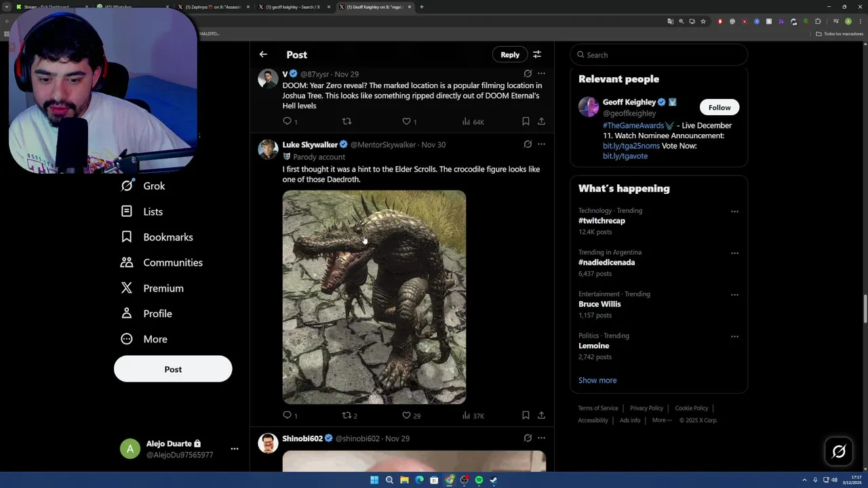Switch to the Zephryss on X browser tab
The width and height of the screenshot is (868, 488).
(x=213, y=7)
